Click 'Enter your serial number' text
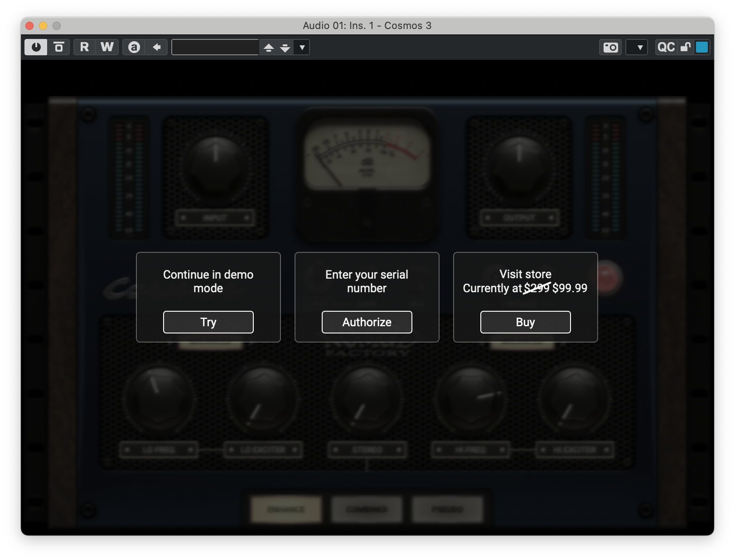The image size is (735, 560). coord(367,281)
